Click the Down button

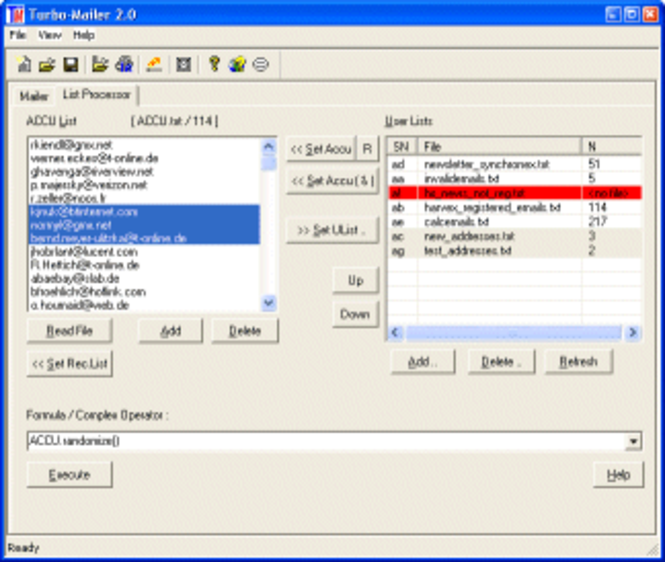355,314
